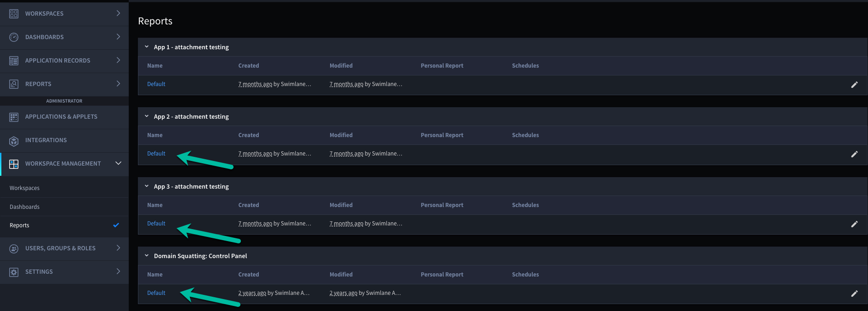Collapse the Domain Squatting: Control Panel section
Screen dimensions: 868x311
tap(147, 256)
